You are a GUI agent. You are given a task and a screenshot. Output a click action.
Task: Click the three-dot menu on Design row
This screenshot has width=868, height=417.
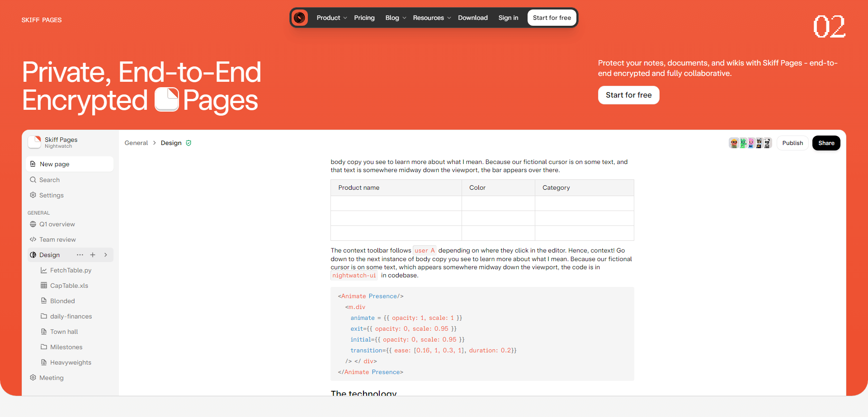coord(80,255)
